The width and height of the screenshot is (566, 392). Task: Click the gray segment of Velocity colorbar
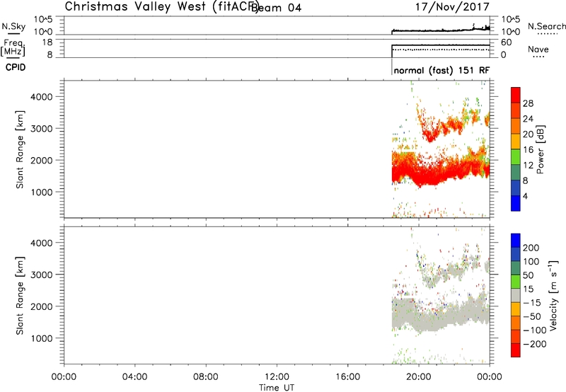point(516,295)
